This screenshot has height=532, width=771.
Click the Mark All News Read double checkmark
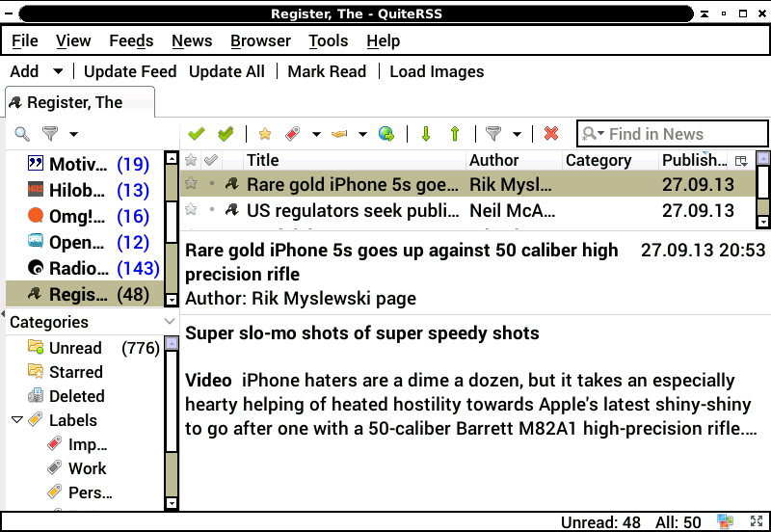(226, 134)
